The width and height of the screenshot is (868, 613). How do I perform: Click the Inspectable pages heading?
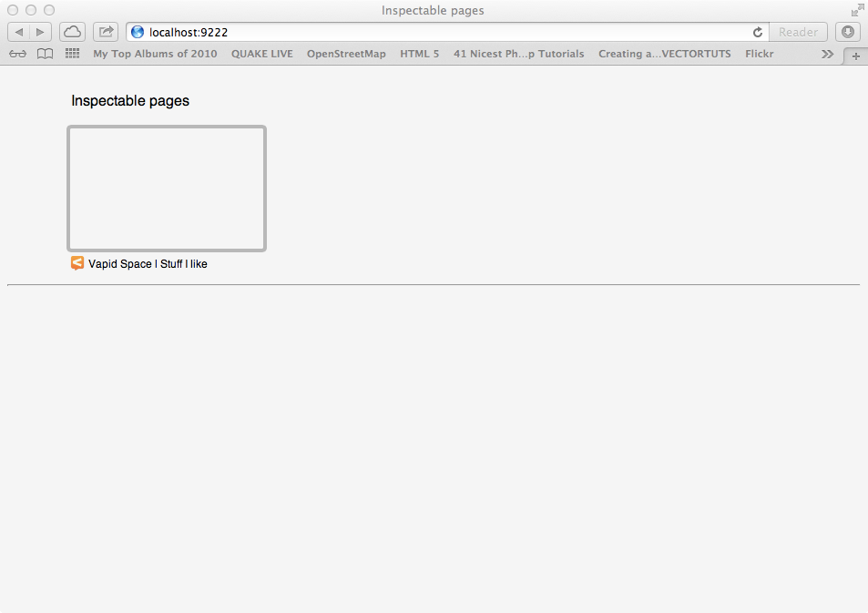(130, 101)
